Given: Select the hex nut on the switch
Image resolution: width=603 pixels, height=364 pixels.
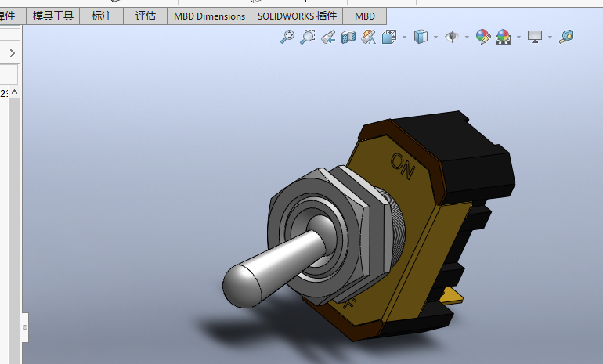Looking at the screenshot, I should [320, 236].
